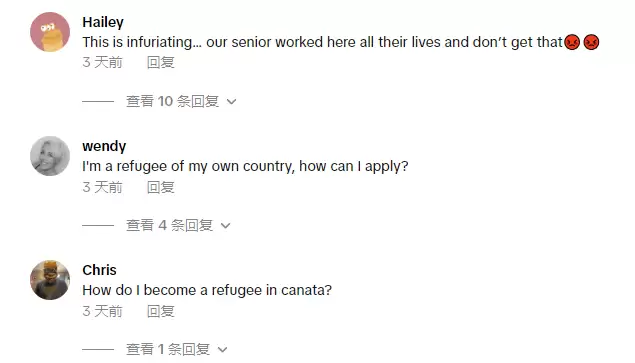Open wendy's profile avatar

pos(50,156)
